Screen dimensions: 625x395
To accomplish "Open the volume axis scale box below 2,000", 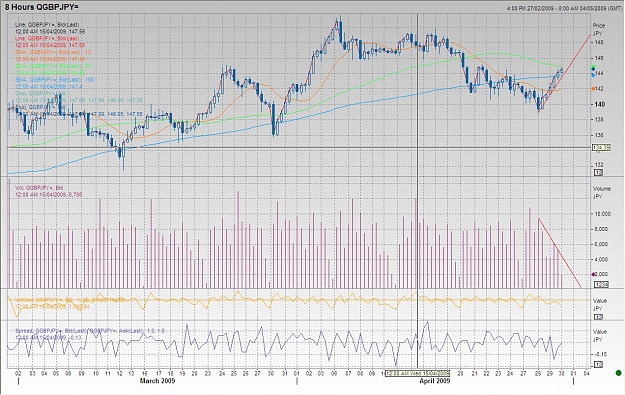I will pyautogui.click(x=601, y=284).
